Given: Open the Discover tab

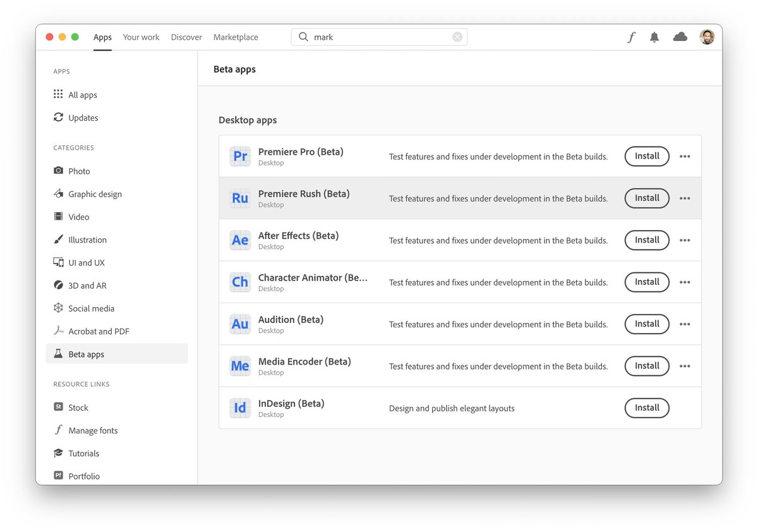Looking at the screenshot, I should pos(186,37).
